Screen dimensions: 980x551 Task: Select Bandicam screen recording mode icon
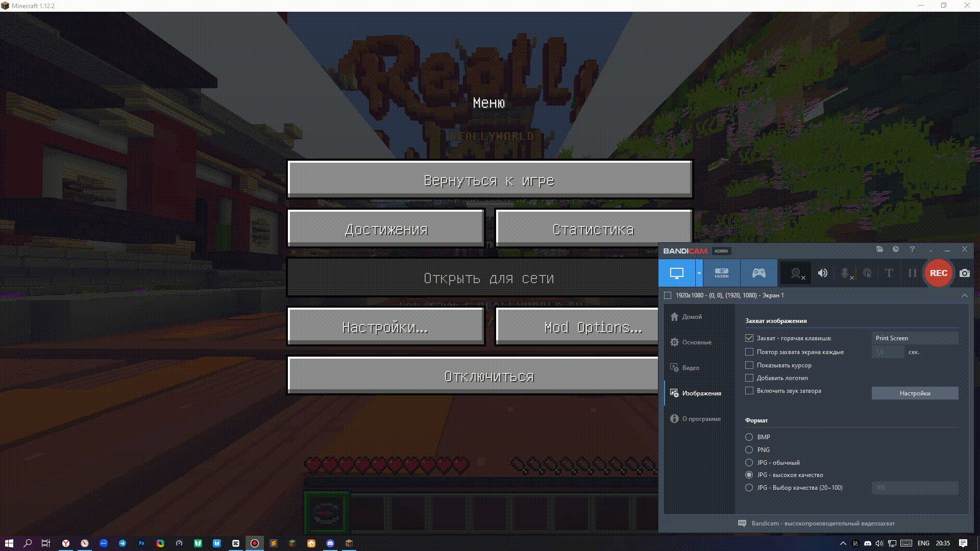pos(677,273)
